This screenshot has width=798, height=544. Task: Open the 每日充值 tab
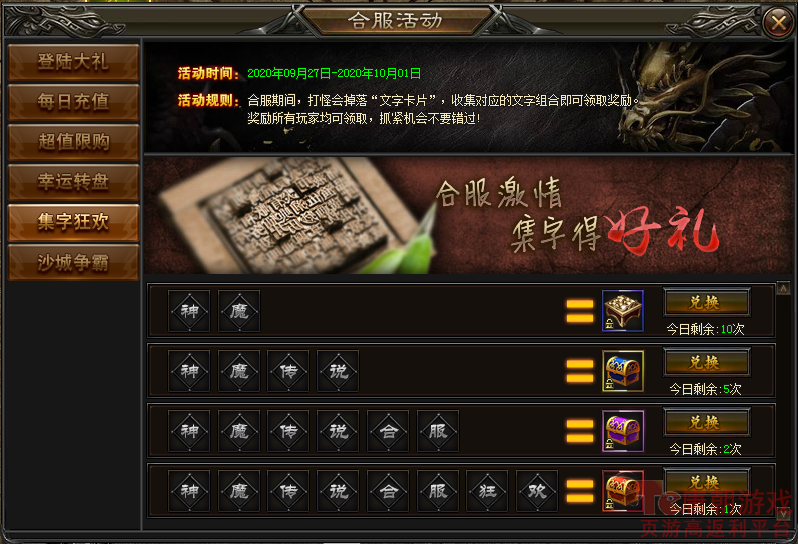point(73,102)
